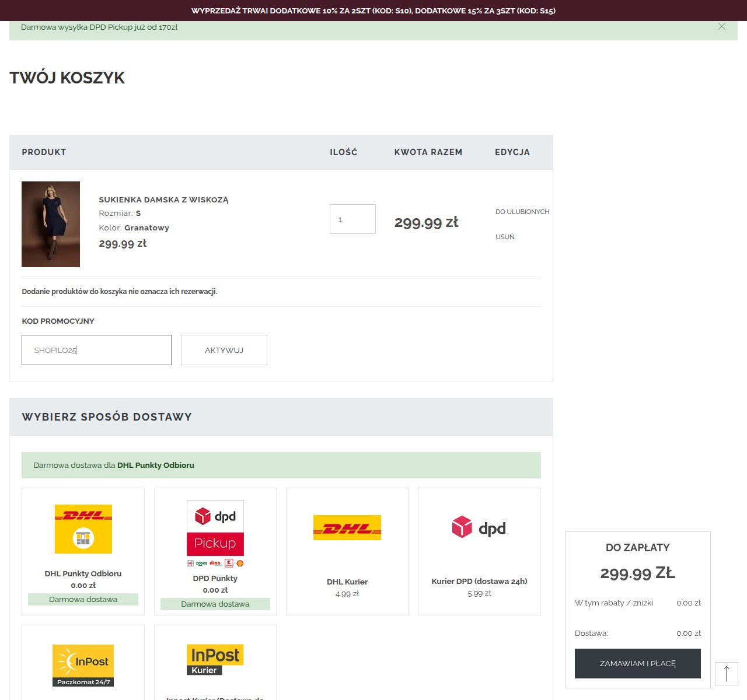The width and height of the screenshot is (747, 700).
Task: Focus the quantity input field
Action: [352, 219]
